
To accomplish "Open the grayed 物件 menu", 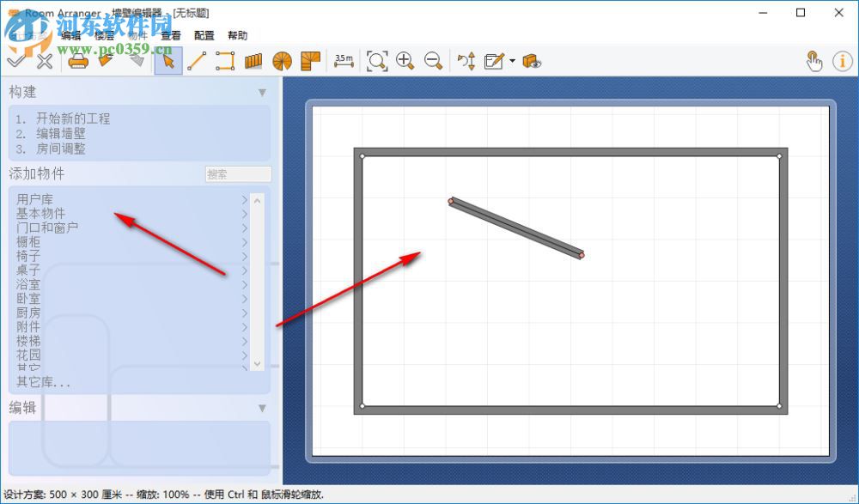I will 137,35.
